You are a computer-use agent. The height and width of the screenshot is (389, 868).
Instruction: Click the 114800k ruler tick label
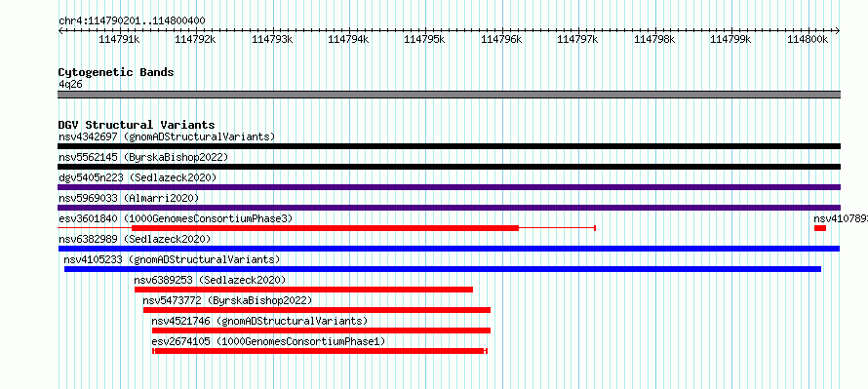pyautogui.click(x=808, y=39)
